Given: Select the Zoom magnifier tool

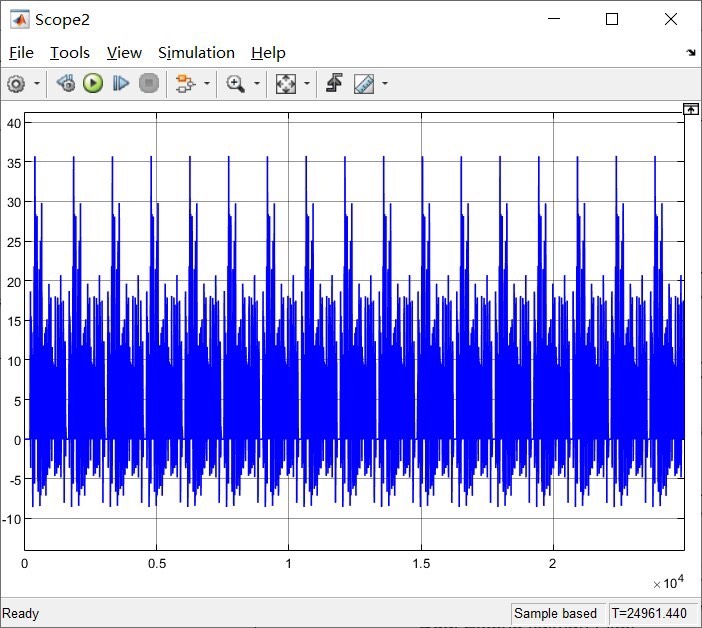Looking at the screenshot, I should coord(235,84).
